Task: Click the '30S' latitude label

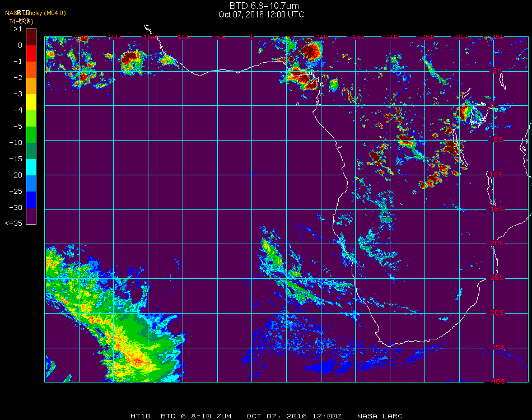Action: click(x=497, y=313)
